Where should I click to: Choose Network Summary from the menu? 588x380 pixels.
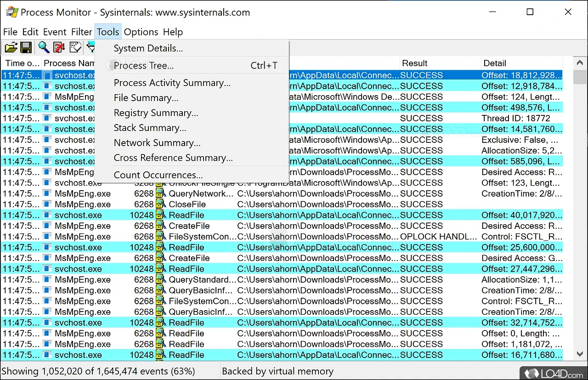157,143
